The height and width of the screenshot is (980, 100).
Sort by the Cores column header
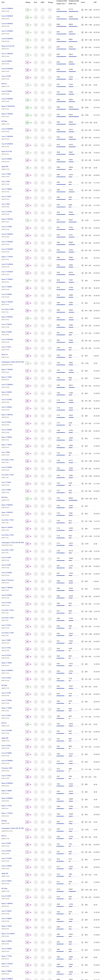pos(83,2)
